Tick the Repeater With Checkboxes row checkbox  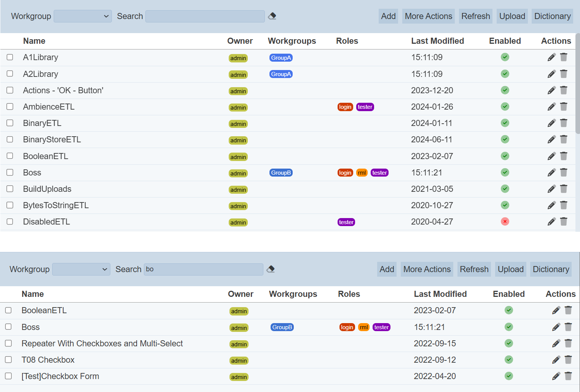8,343
